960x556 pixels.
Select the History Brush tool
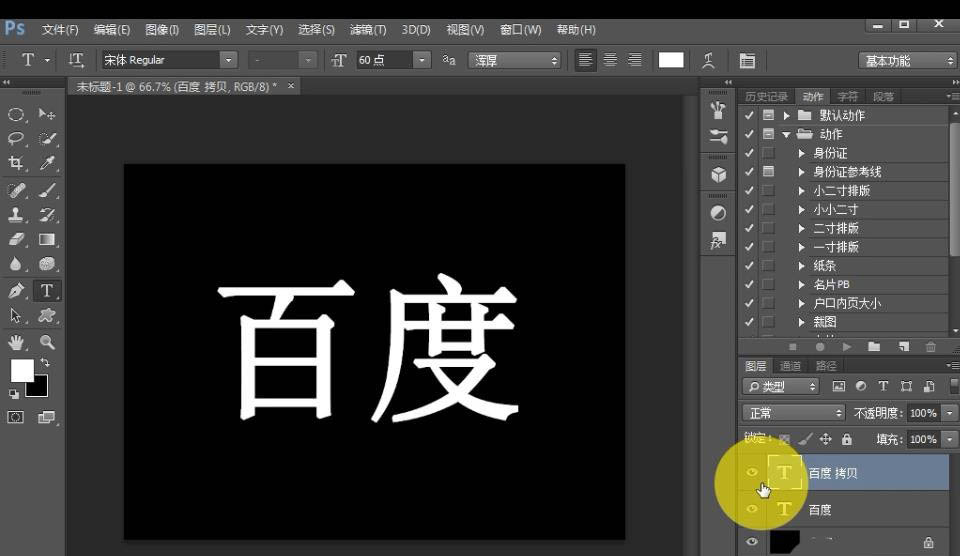47,215
